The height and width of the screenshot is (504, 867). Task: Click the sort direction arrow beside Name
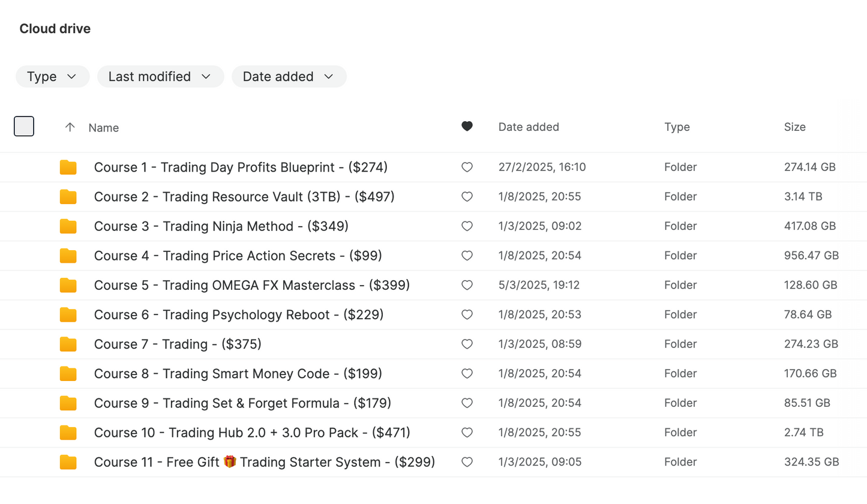[70, 127]
